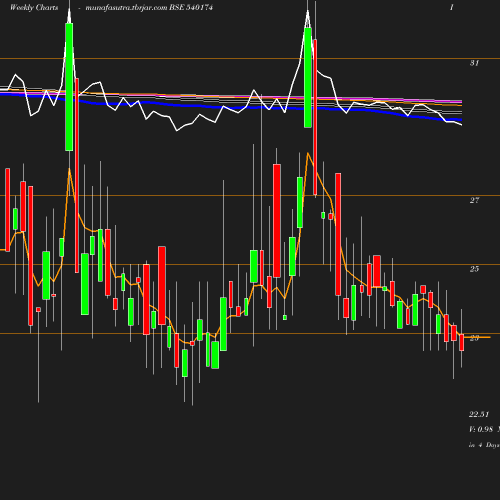Click the price axis label "31"
Screen dimensions: 500x500
click(474, 63)
